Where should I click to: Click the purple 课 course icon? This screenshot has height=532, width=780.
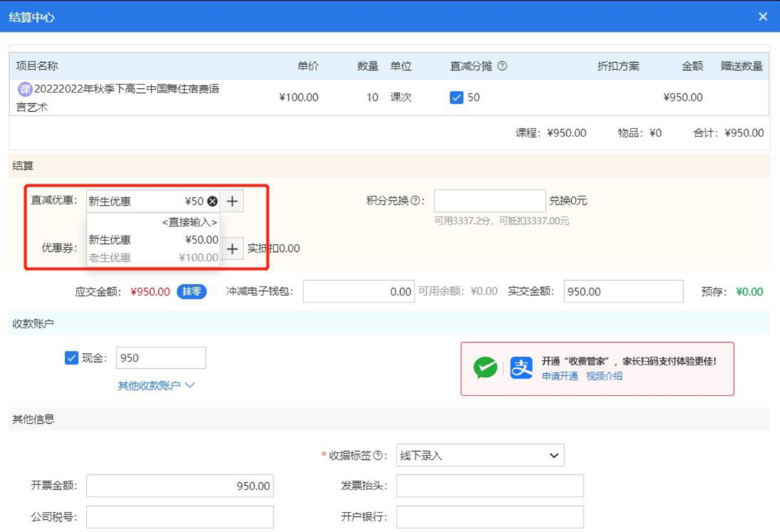(x=25, y=90)
